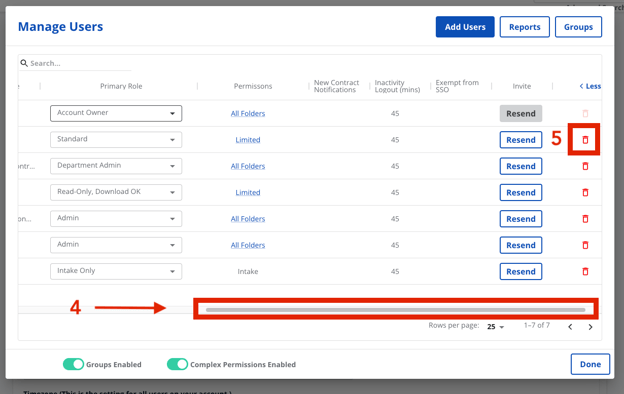Open the Department Admin role dropdown
The height and width of the screenshot is (394, 624).
coord(116,166)
